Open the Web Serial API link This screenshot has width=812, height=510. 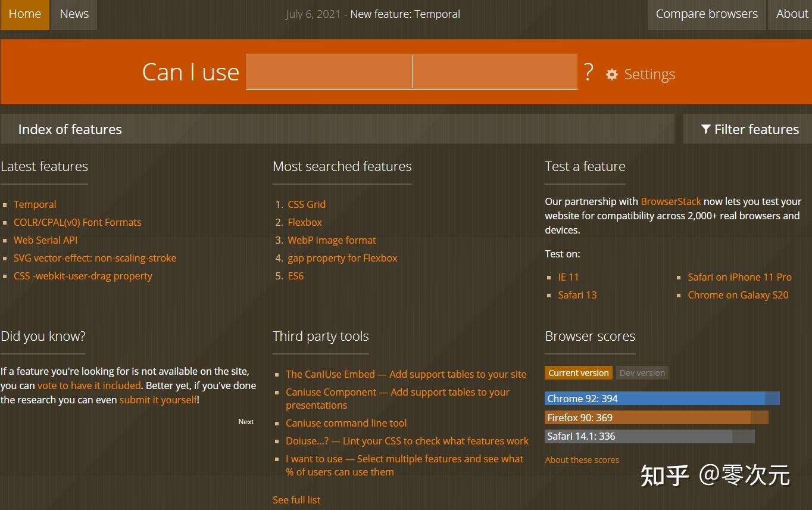(45, 240)
